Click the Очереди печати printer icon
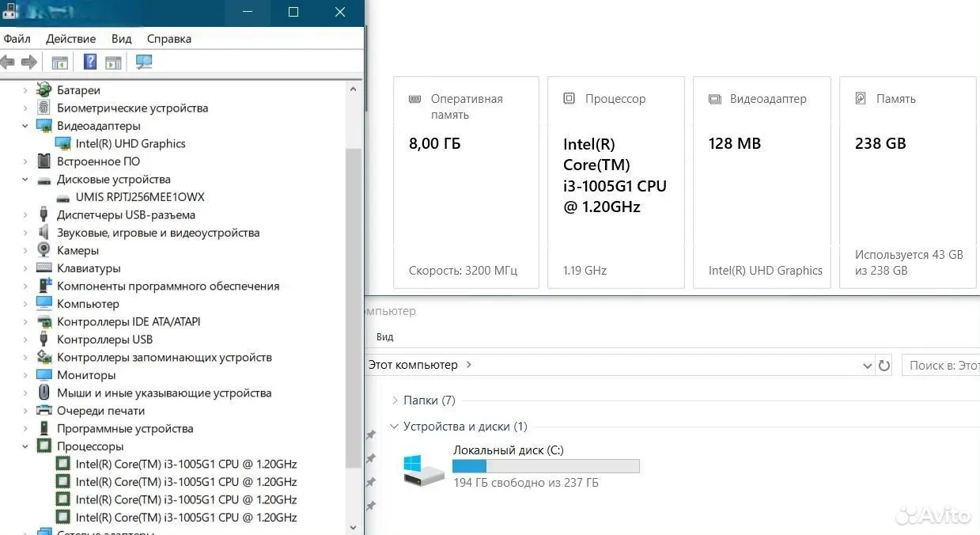This screenshot has height=535, width=980. point(44,411)
